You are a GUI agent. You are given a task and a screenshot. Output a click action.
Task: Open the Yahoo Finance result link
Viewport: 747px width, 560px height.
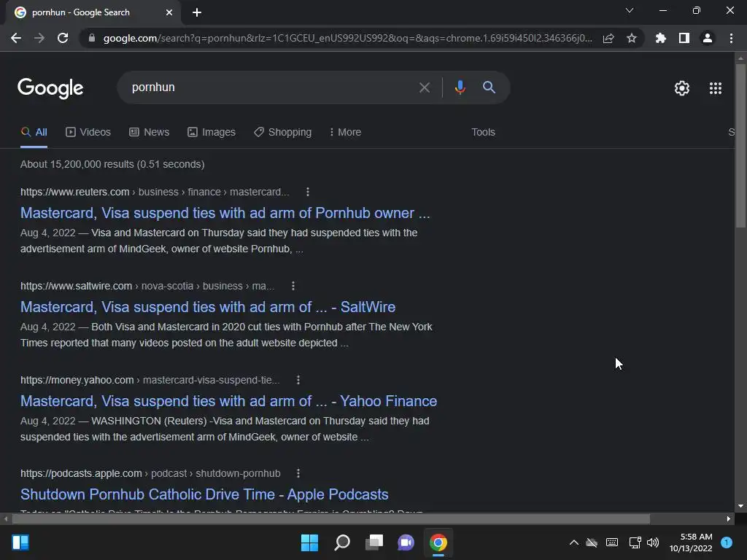pos(228,401)
